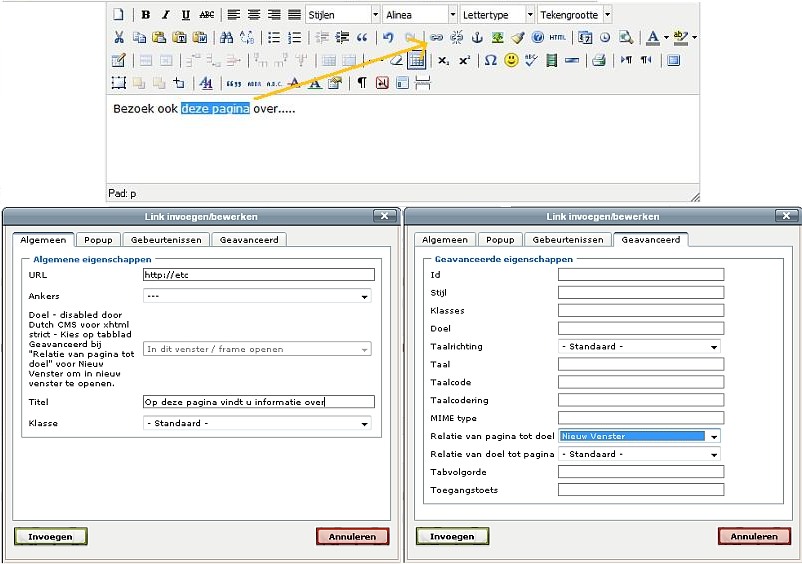
Task: Click Annuleren in the left dialog
Action: point(352,536)
